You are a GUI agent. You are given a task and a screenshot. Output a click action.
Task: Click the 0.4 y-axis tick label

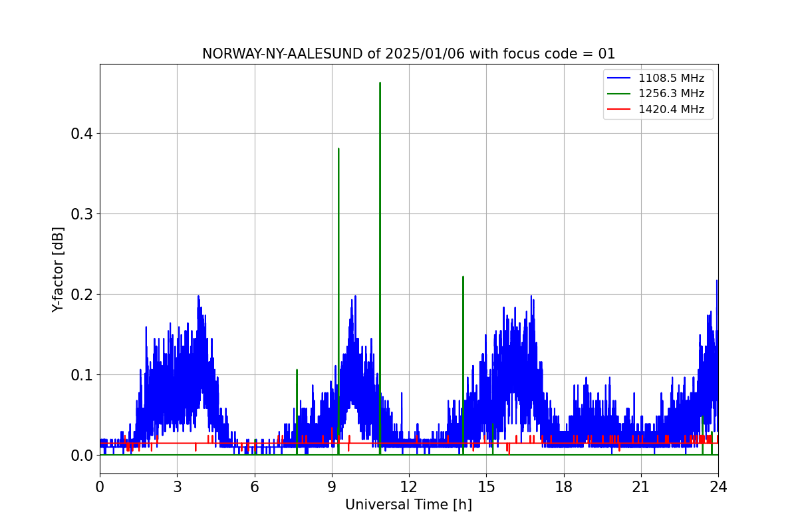point(82,134)
